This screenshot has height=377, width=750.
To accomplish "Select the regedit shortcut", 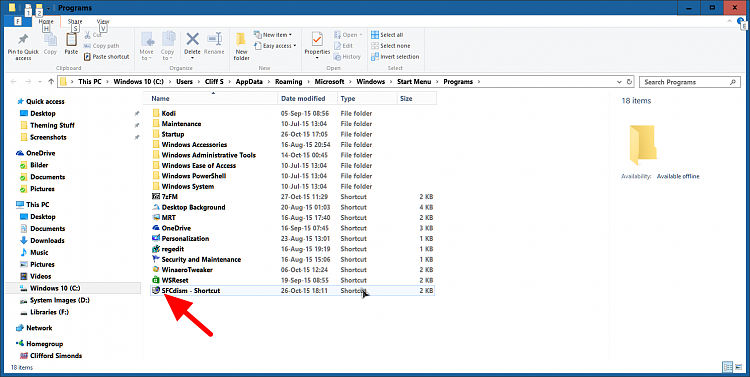I will tap(172, 249).
